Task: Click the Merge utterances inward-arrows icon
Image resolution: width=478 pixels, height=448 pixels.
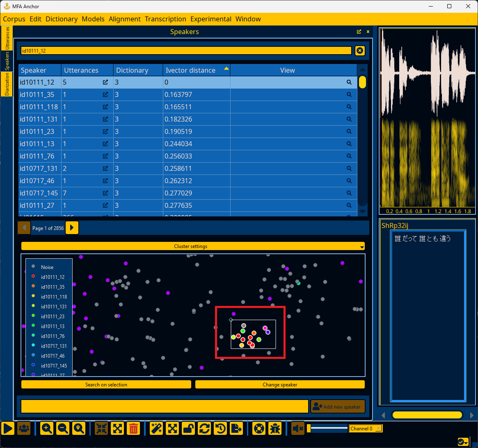Action: [101, 428]
